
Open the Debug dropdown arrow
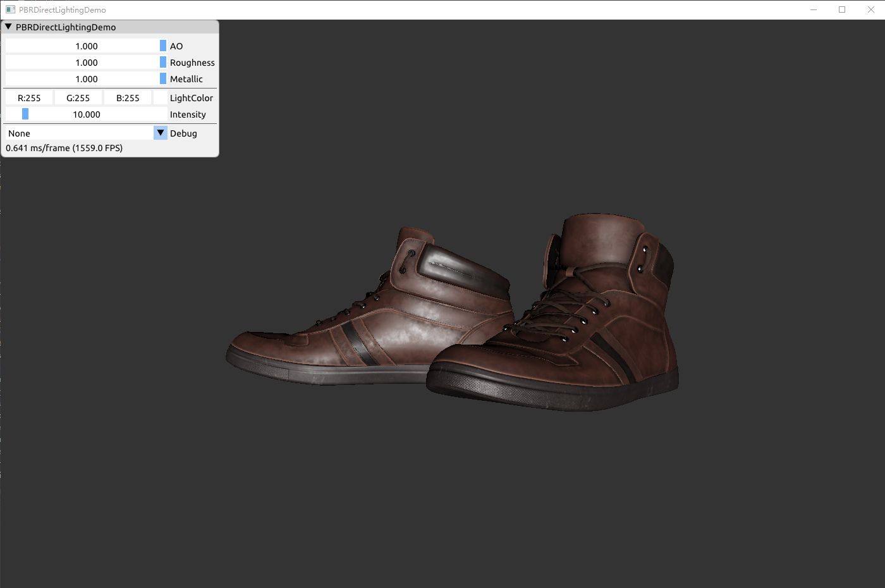[x=161, y=133]
